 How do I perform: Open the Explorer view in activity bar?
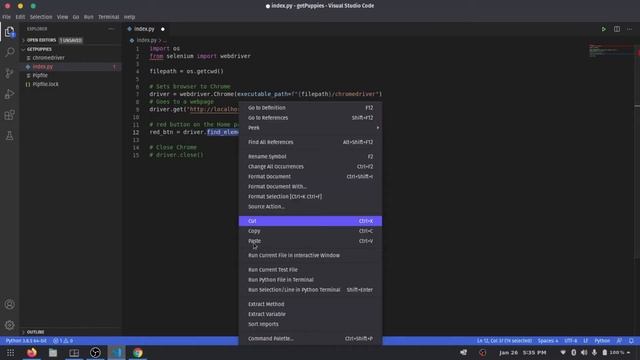tap(9, 32)
